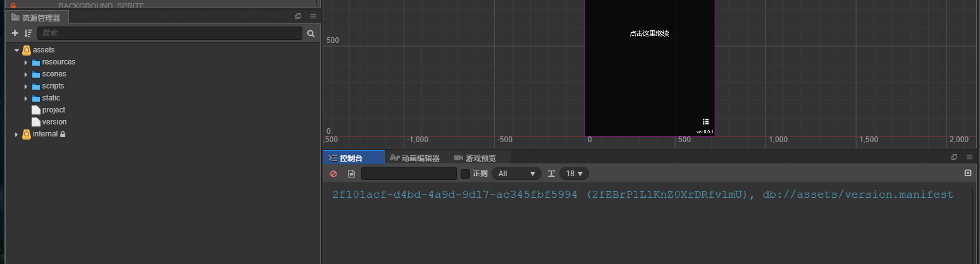Image resolution: width=980 pixels, height=264 pixels.
Task: Click the console font size text icon
Action: pyautogui.click(x=551, y=174)
